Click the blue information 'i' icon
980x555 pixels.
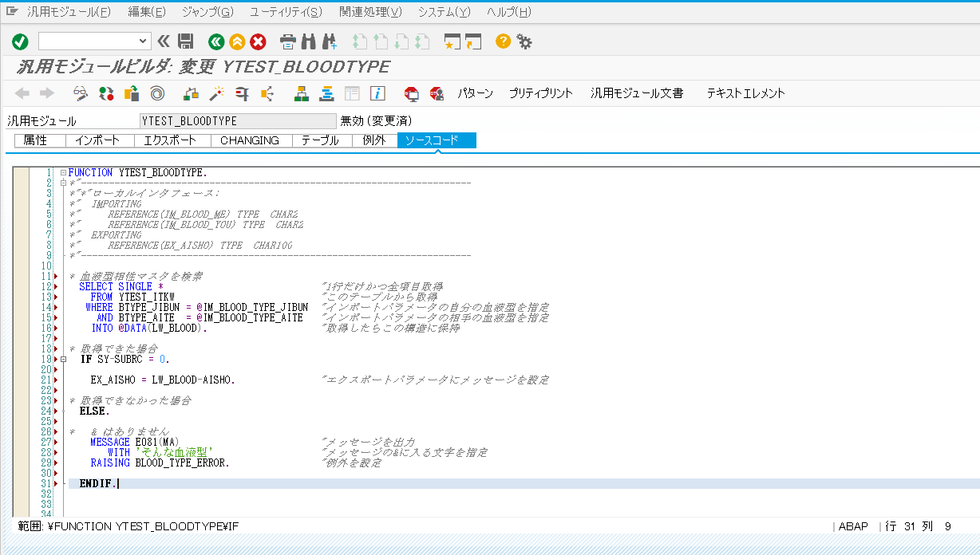377,93
